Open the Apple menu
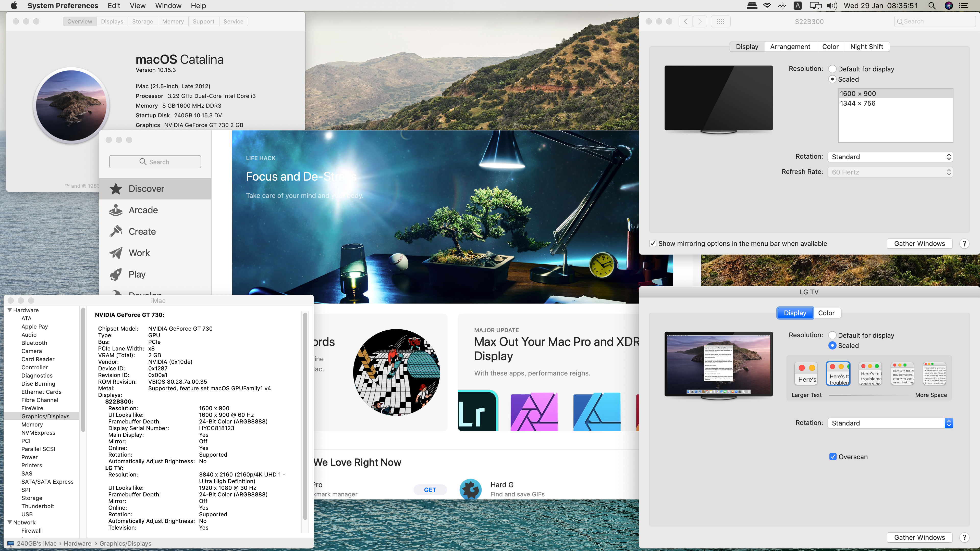This screenshot has height=551, width=980. [14, 5]
